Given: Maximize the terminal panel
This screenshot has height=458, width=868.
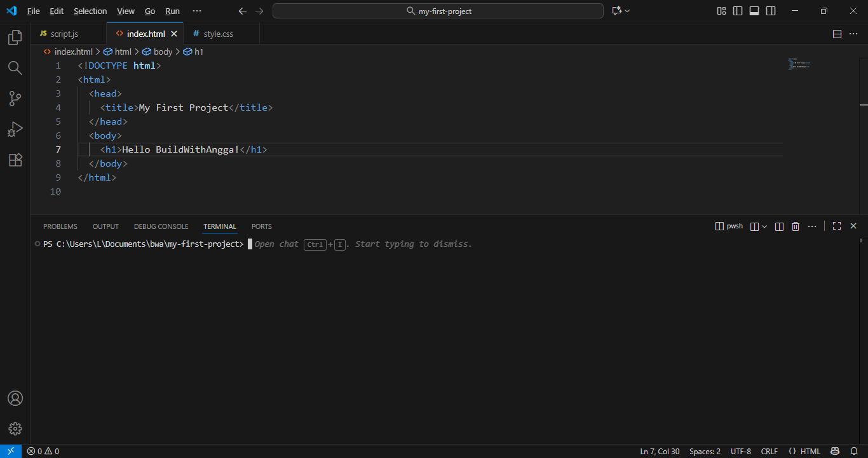Looking at the screenshot, I should (836, 226).
